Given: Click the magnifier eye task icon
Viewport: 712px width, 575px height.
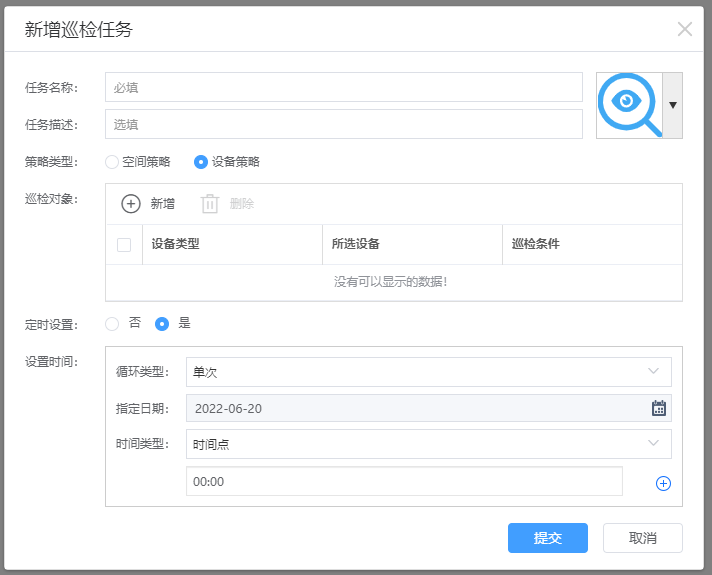Looking at the screenshot, I should pos(629,105).
